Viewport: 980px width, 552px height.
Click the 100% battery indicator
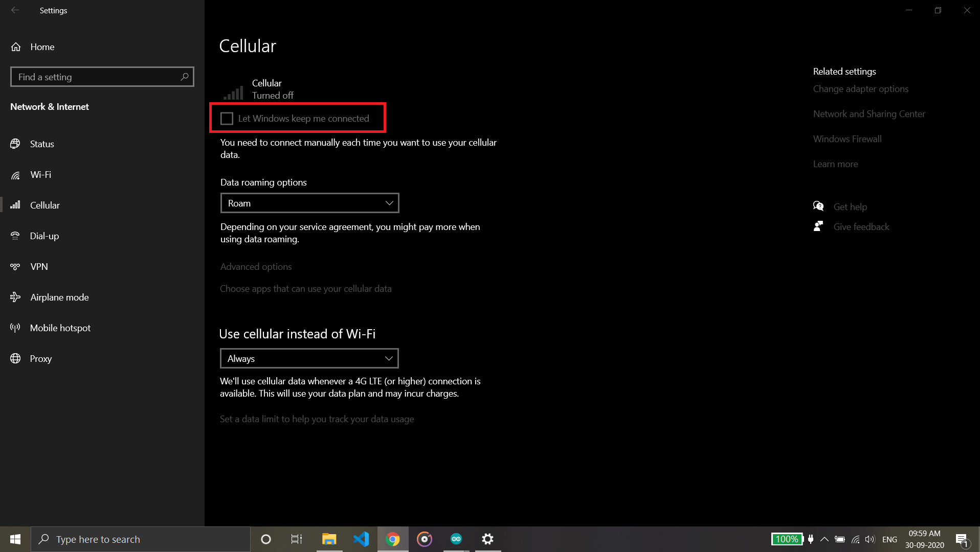(787, 539)
